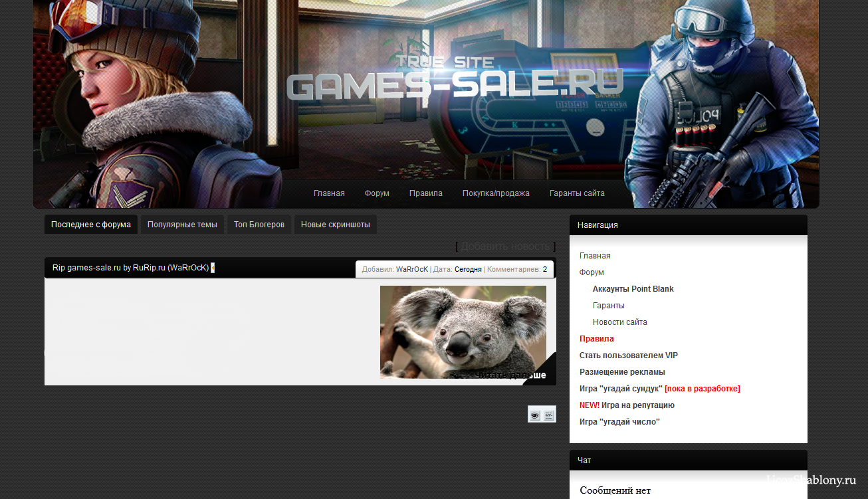This screenshot has height=499, width=868.
Task: Open Аккаунты Point Blank sidebar link
Action: click(x=633, y=289)
